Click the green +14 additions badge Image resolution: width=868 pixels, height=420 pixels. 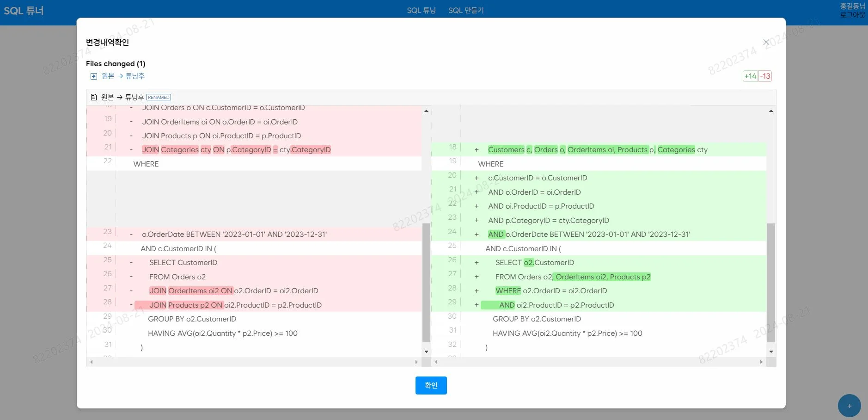click(750, 76)
